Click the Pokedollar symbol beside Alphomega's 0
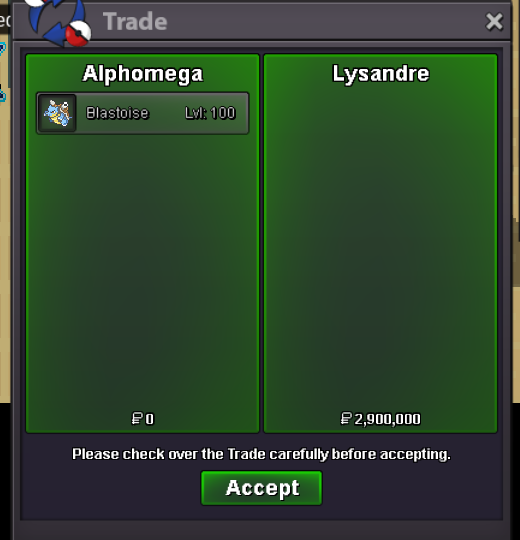The image size is (520, 540). click(137, 419)
